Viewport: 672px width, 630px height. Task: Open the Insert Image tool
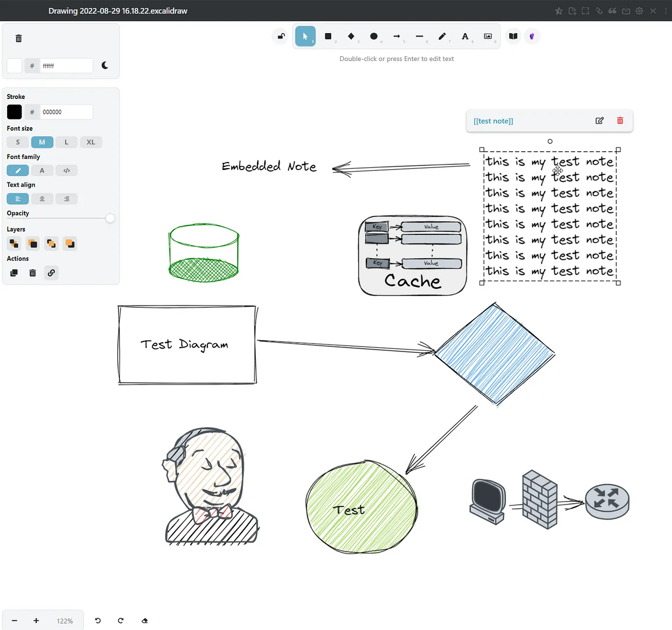(x=488, y=36)
